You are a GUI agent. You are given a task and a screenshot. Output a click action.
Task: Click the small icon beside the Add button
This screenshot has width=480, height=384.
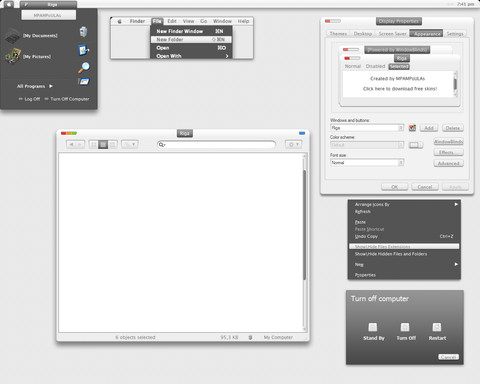(x=412, y=128)
